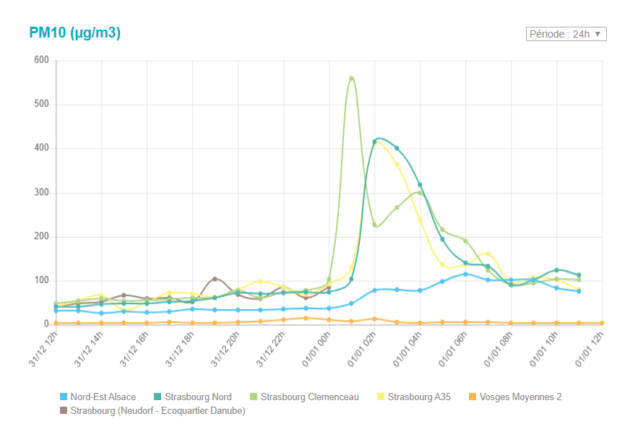Click the Strasbourg (Neudorf - Ecoquartier Danube) legend text
Screen dimensions: 630x424
click(x=156, y=410)
